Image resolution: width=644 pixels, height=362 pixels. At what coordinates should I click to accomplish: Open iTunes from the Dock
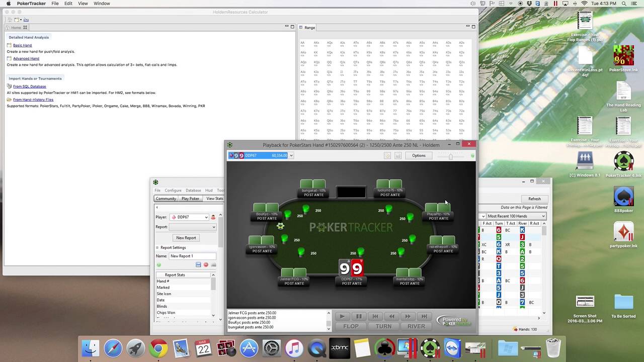click(x=294, y=348)
